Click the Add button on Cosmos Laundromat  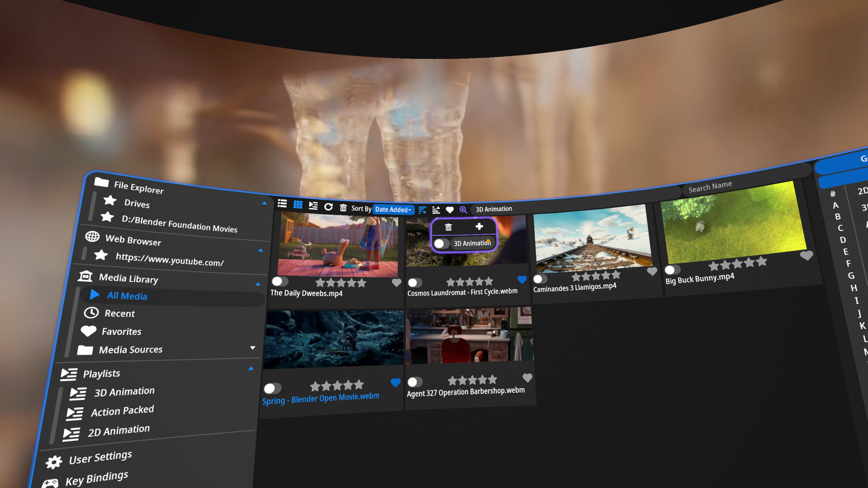479,226
